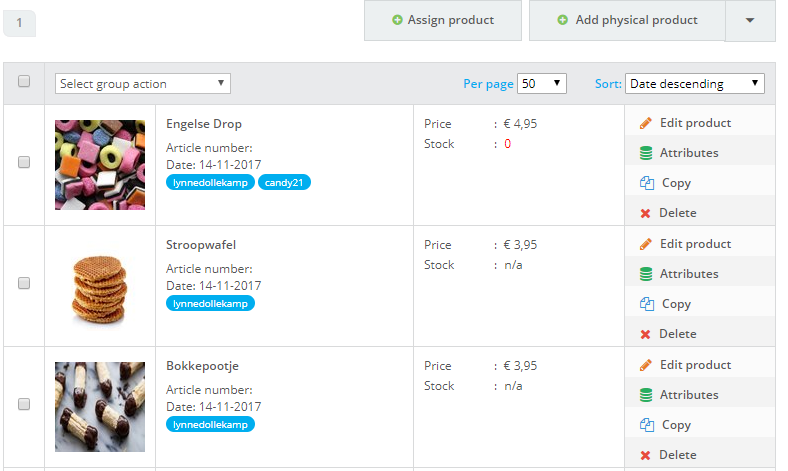The image size is (788, 471).
Task: Click the pencil icon for Bokkepootje
Action: 645,365
